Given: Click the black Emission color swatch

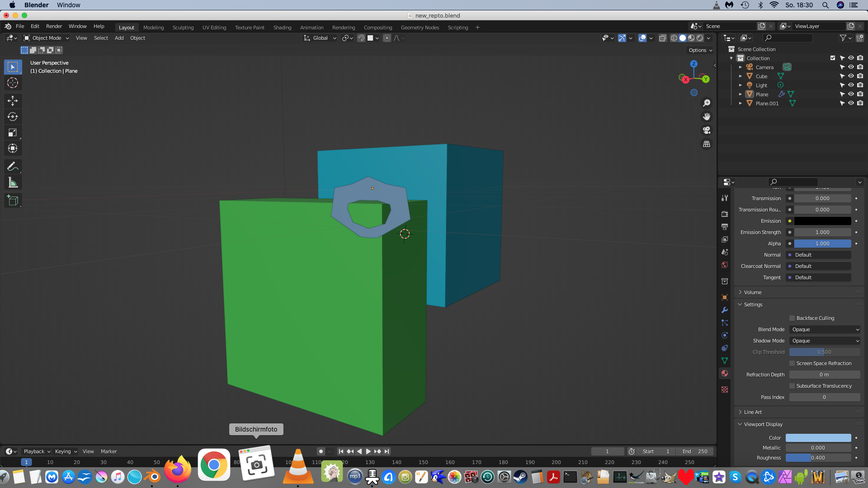Looking at the screenshot, I should tap(823, 221).
